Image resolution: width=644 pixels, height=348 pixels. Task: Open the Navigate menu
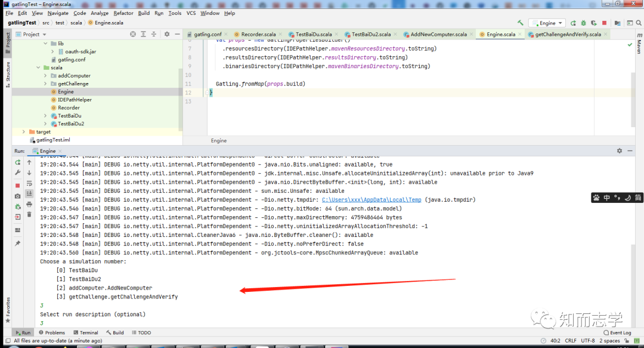[x=58, y=13]
